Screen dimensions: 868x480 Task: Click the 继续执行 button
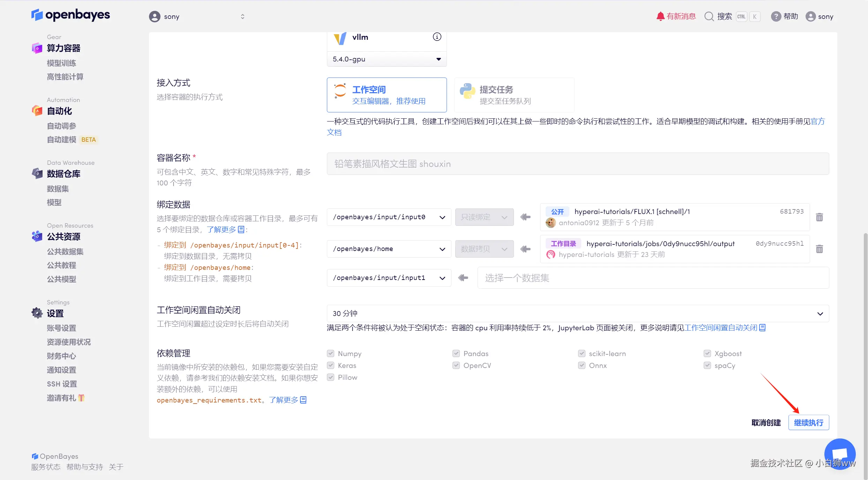coord(808,423)
